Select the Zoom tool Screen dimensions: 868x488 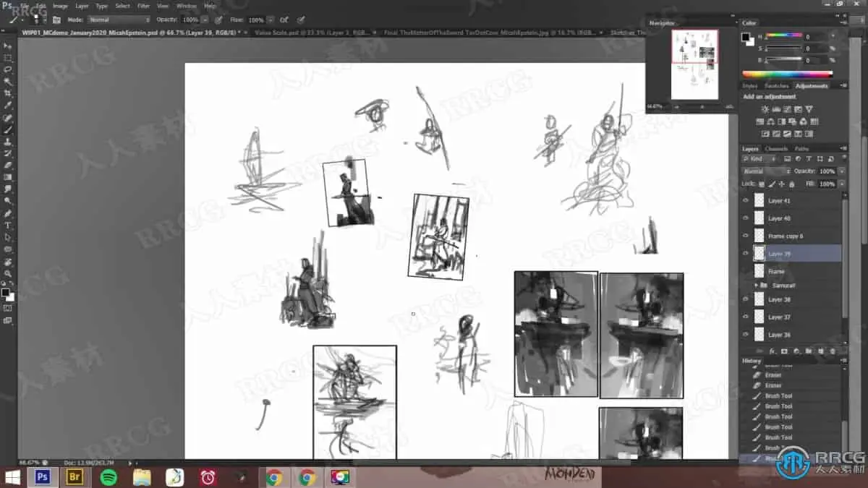pyautogui.click(x=8, y=274)
